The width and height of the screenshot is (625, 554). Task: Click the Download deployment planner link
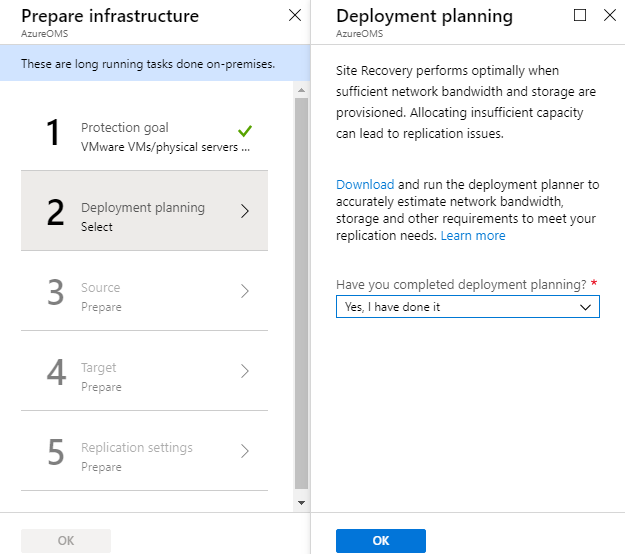(365, 185)
